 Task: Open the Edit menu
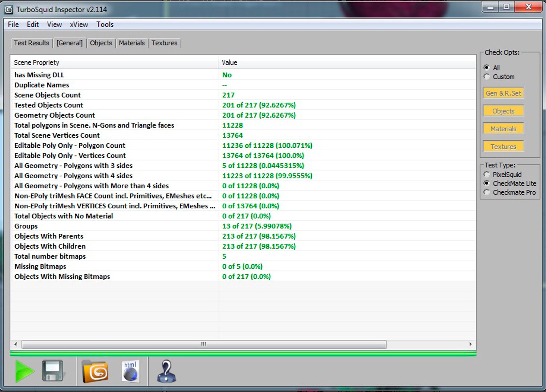click(33, 24)
